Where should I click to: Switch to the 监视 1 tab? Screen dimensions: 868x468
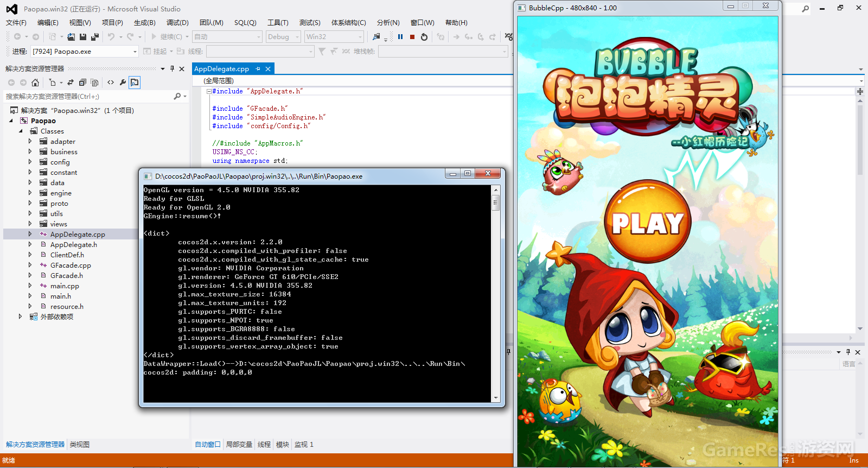pos(304,444)
